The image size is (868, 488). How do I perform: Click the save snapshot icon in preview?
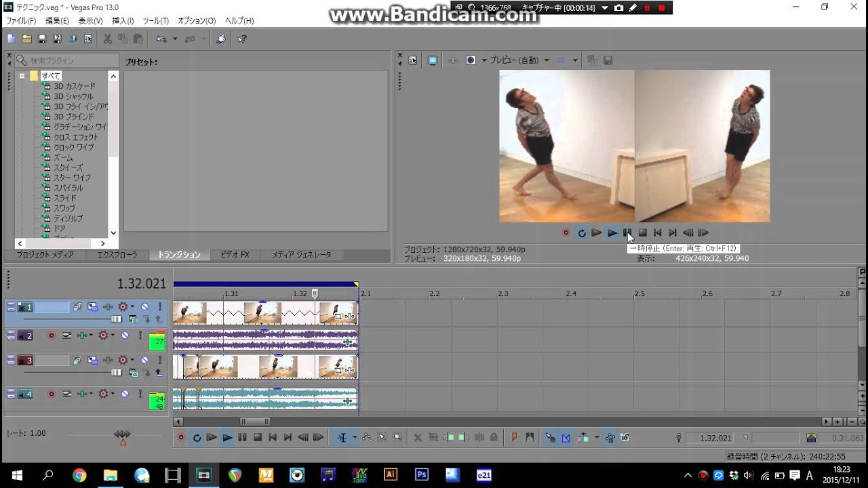pos(608,60)
